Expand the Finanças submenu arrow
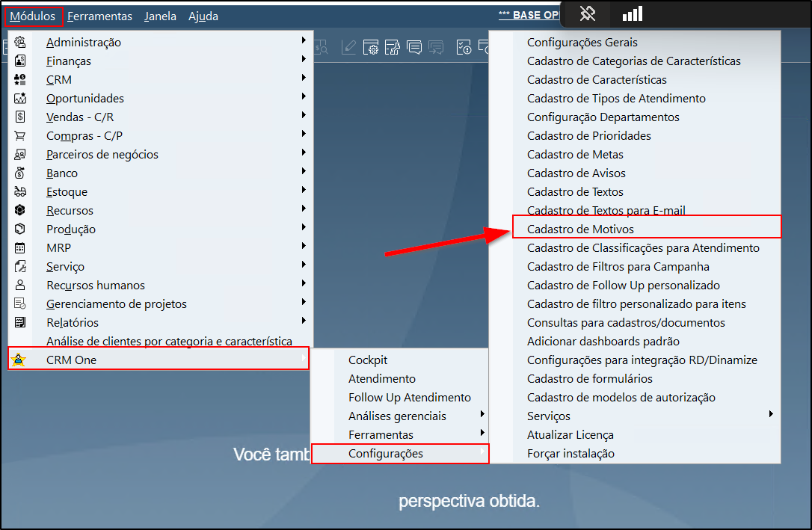812x530 pixels. [304, 59]
